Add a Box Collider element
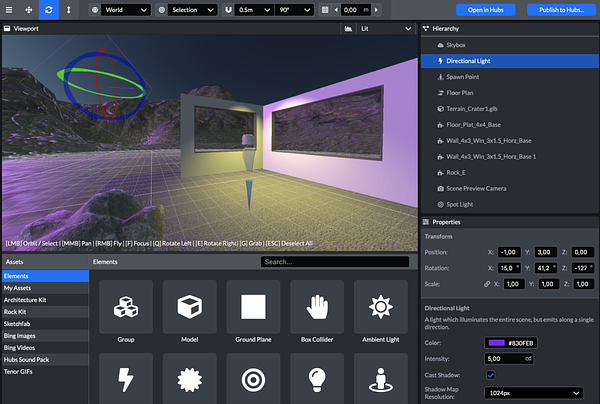 point(317,306)
